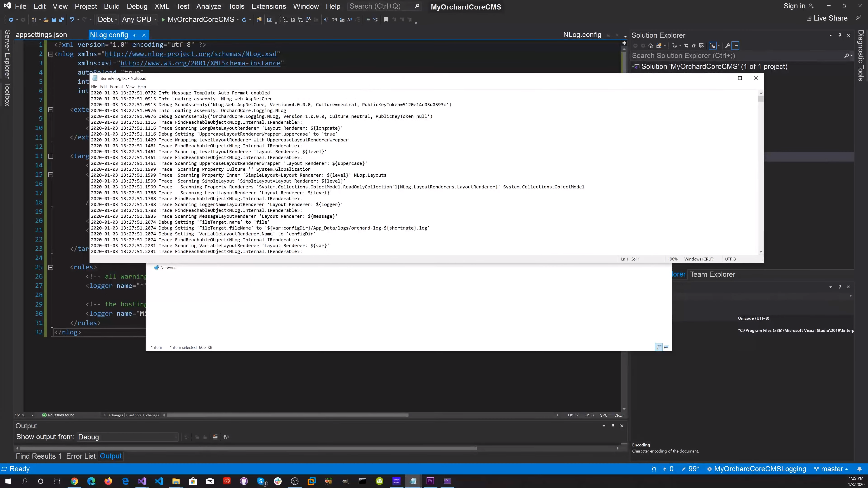Viewport: 868px width, 488px height.
Task: Click Sync with Active Document arrows icon
Action: click(686, 45)
